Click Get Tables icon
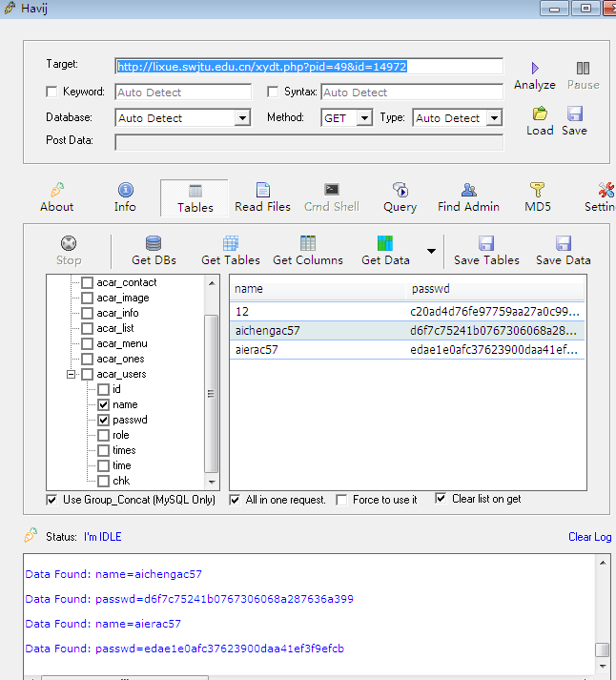Viewport: 616px width, 680px height. [231, 243]
